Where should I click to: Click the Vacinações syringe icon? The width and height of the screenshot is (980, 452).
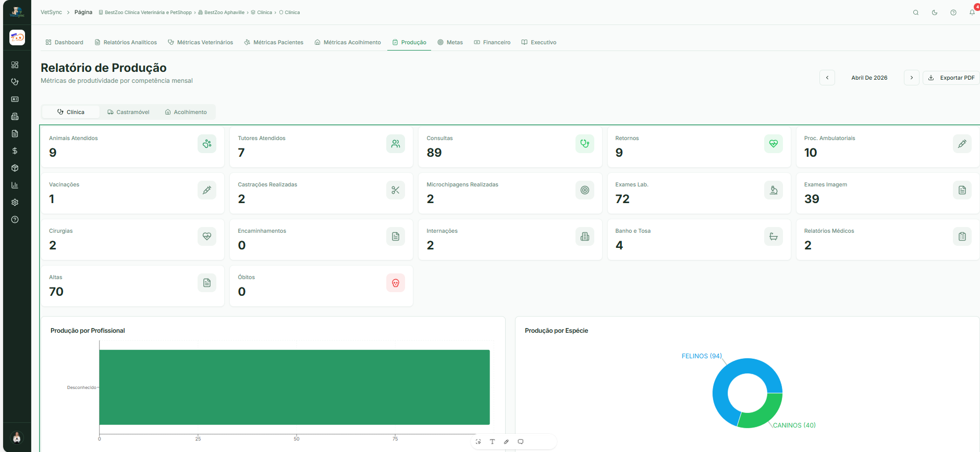tap(207, 190)
